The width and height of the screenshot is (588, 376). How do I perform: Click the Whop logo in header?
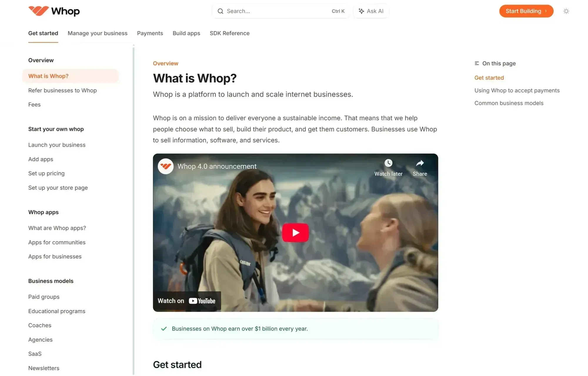(54, 11)
